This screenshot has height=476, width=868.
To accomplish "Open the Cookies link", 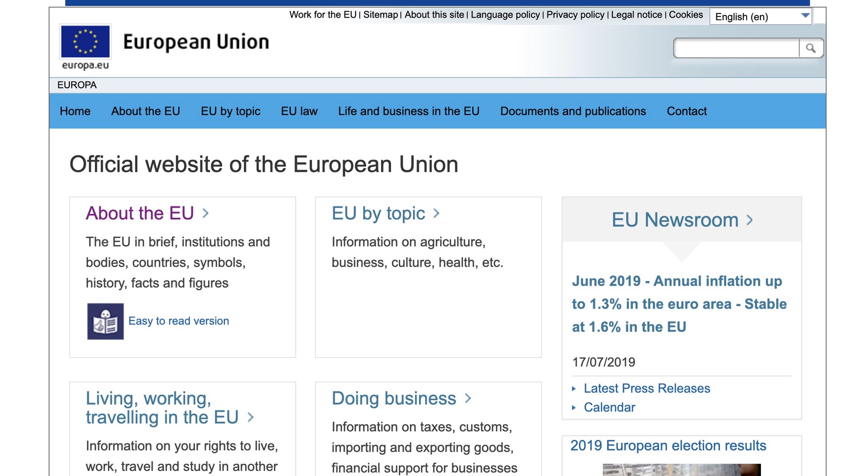I will (x=686, y=15).
